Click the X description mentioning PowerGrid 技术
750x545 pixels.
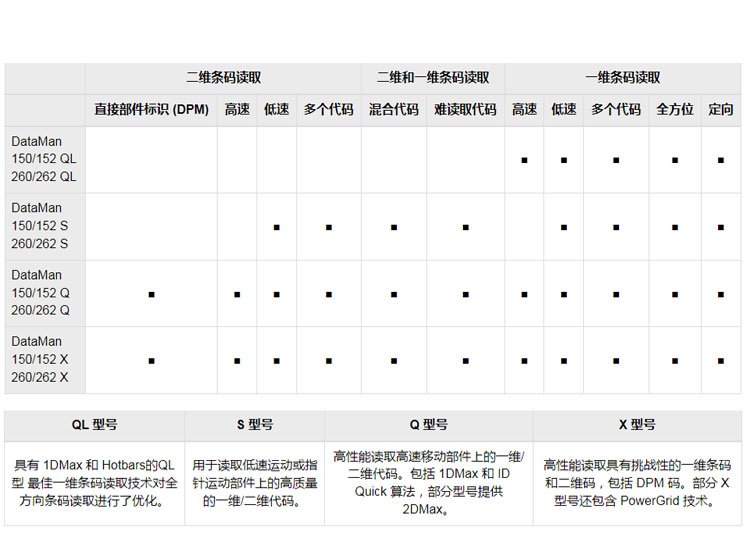pos(637,483)
